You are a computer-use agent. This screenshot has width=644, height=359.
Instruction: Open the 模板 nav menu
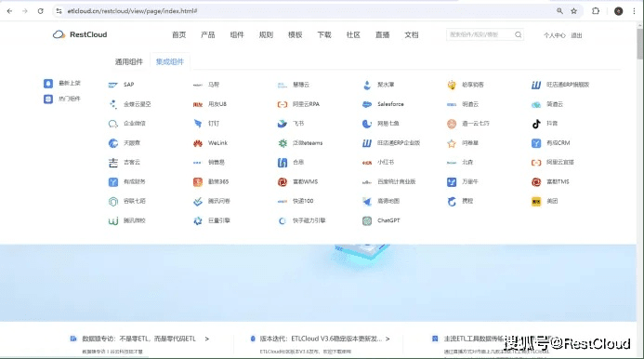pos(295,35)
